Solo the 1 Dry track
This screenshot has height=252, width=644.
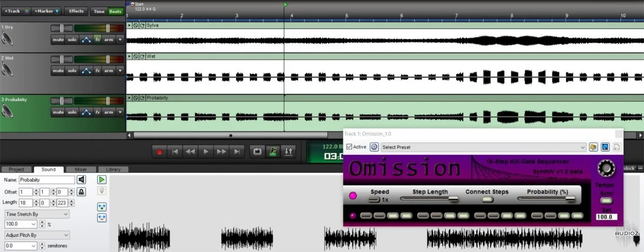point(72,40)
